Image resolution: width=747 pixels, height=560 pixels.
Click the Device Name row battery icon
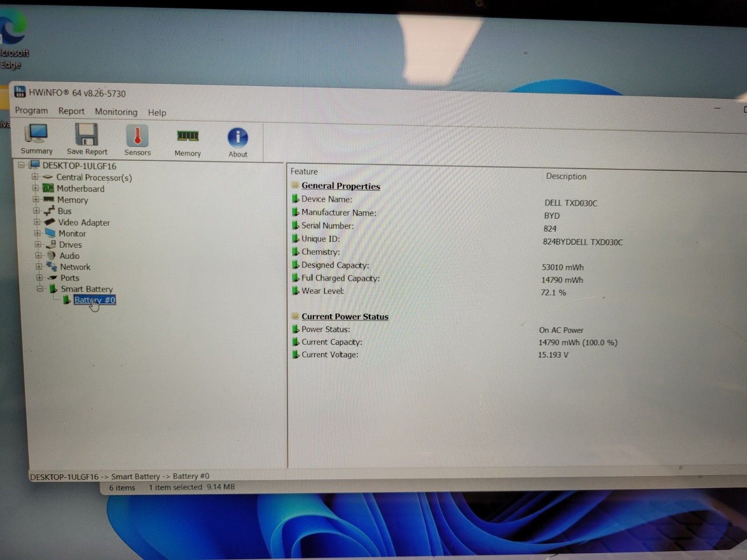295,198
